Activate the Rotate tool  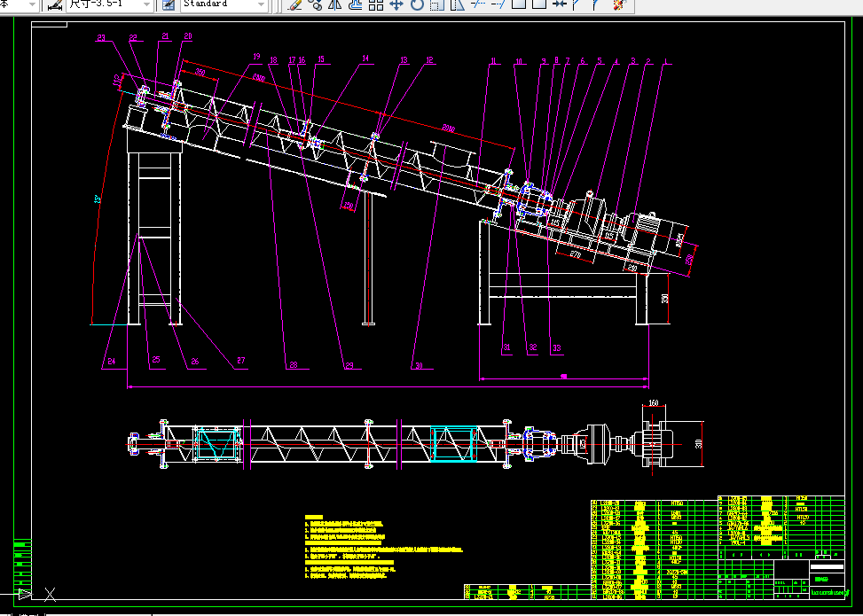(x=417, y=5)
